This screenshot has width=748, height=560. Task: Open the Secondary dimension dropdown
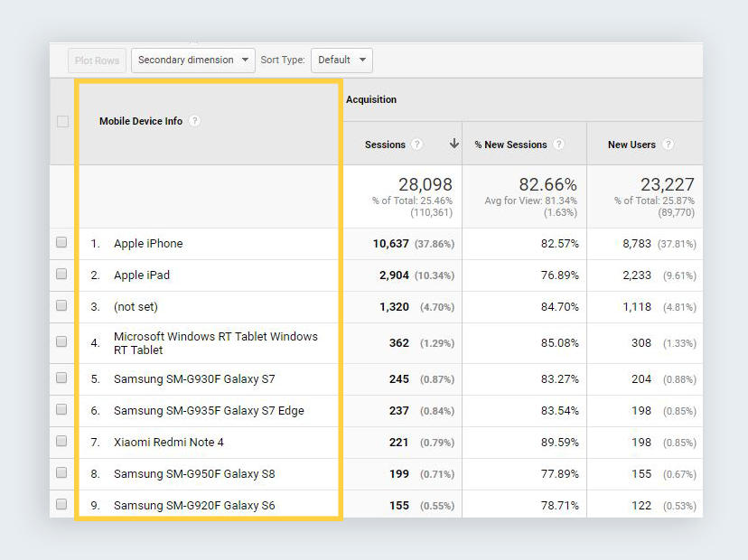pyautogui.click(x=193, y=61)
